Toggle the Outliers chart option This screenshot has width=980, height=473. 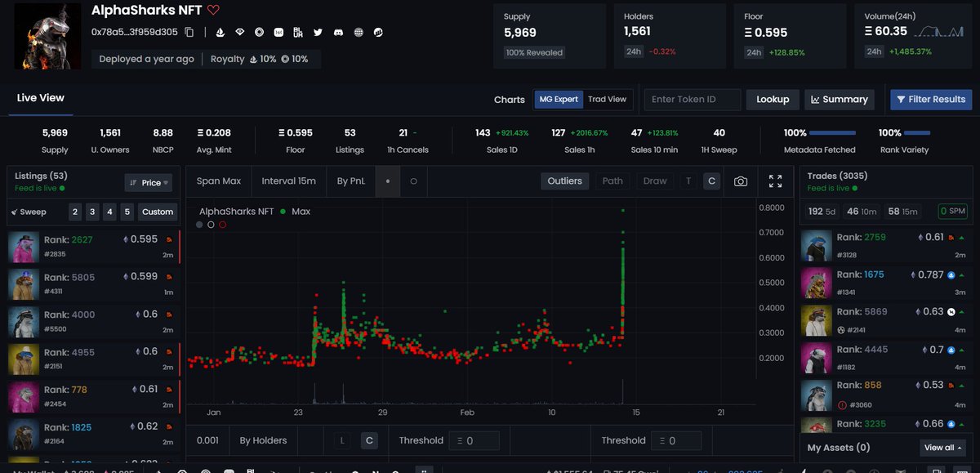tap(565, 181)
